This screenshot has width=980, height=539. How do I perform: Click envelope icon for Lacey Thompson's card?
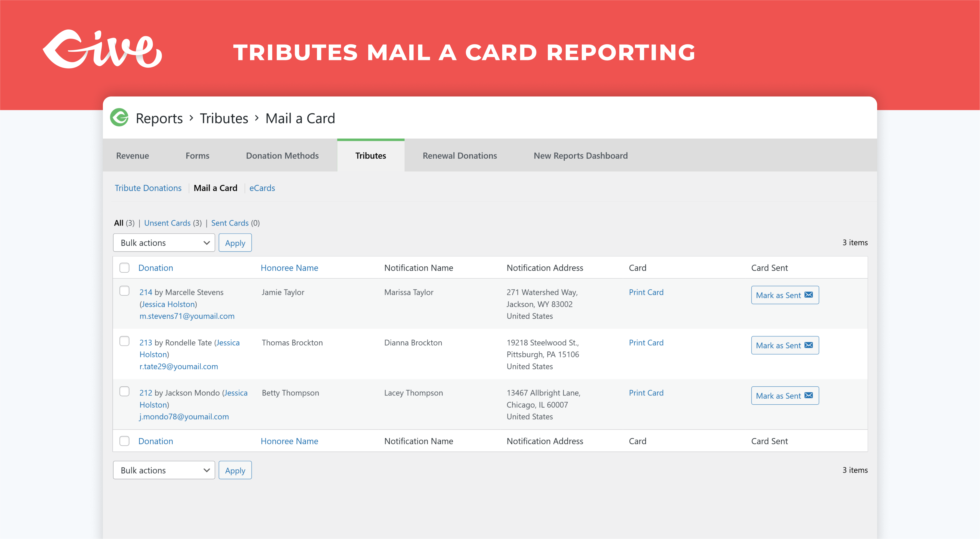[809, 395]
